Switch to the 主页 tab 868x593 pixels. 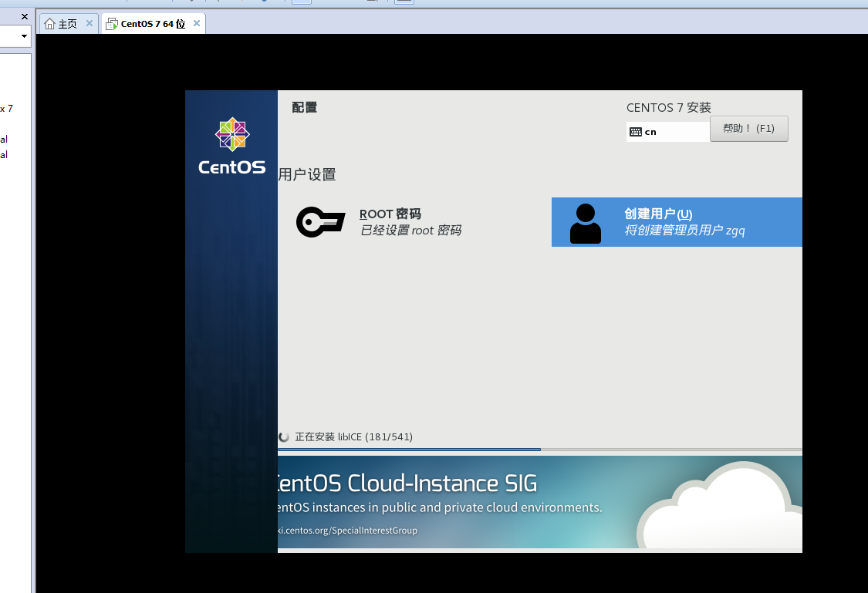pos(69,24)
